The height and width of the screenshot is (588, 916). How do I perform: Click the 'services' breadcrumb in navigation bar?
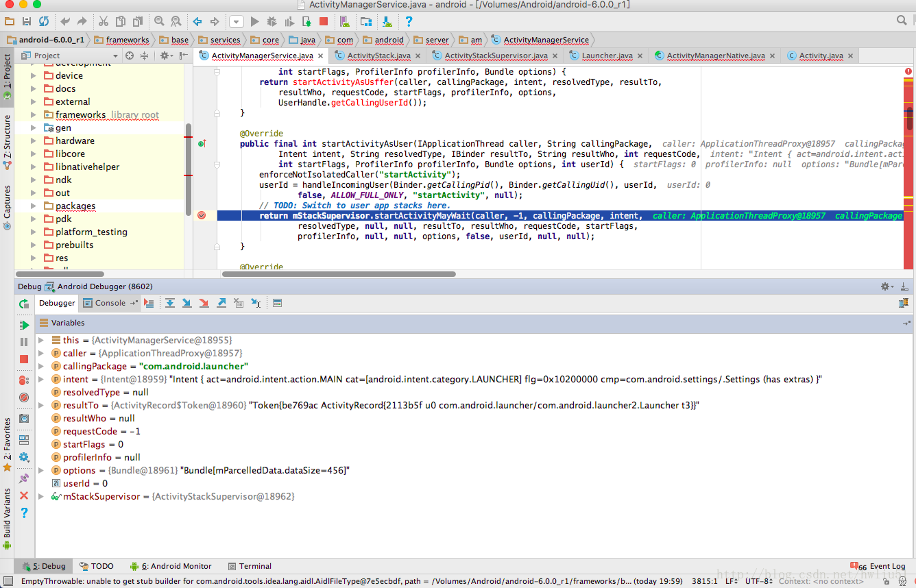pyautogui.click(x=219, y=40)
